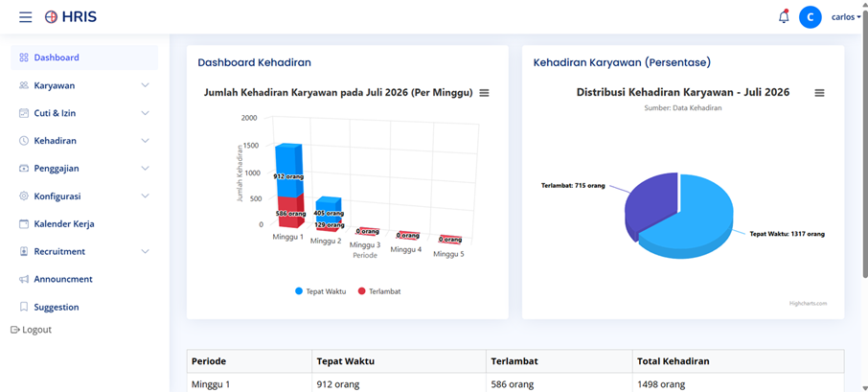Click the Minggu 3 axis label
Screen dimensions: 868x392
365,245
